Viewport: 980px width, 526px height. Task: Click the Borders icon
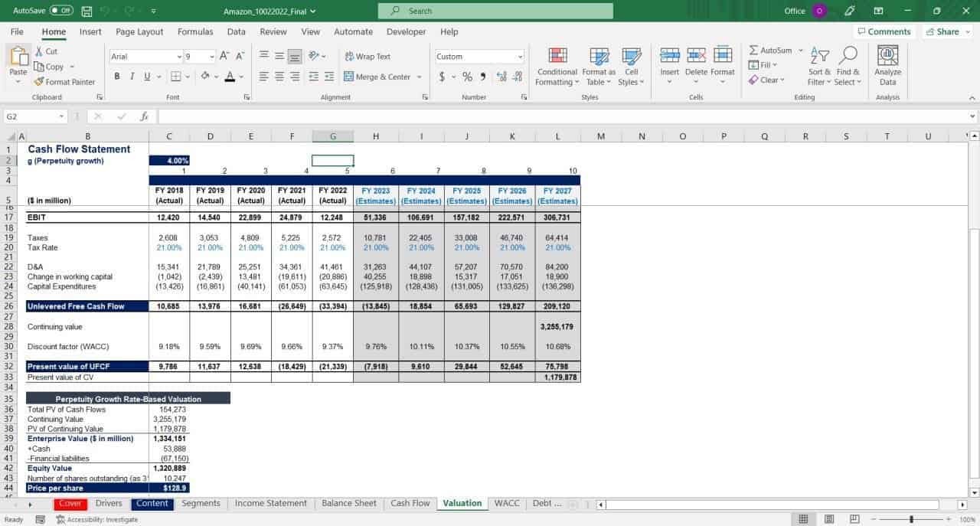click(175, 76)
